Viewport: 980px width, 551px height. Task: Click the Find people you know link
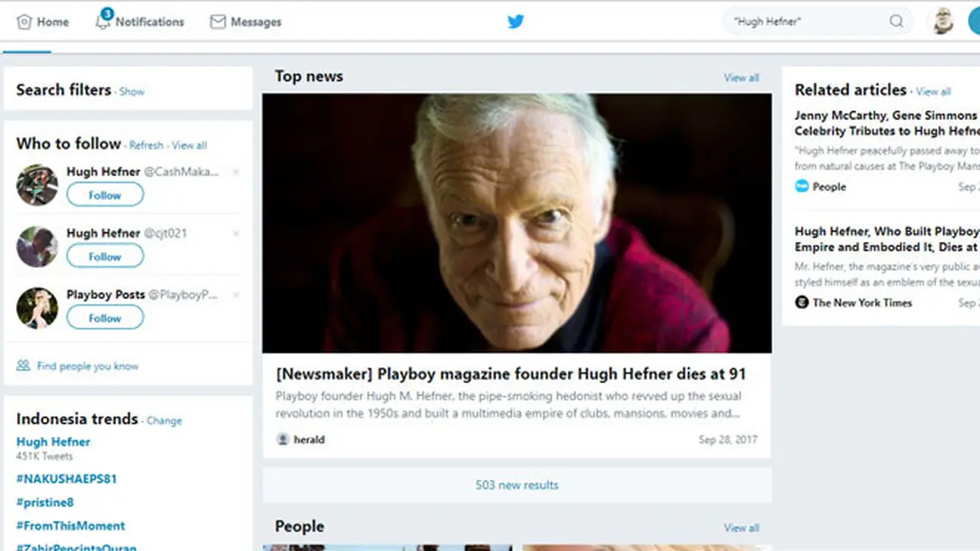pos(87,367)
